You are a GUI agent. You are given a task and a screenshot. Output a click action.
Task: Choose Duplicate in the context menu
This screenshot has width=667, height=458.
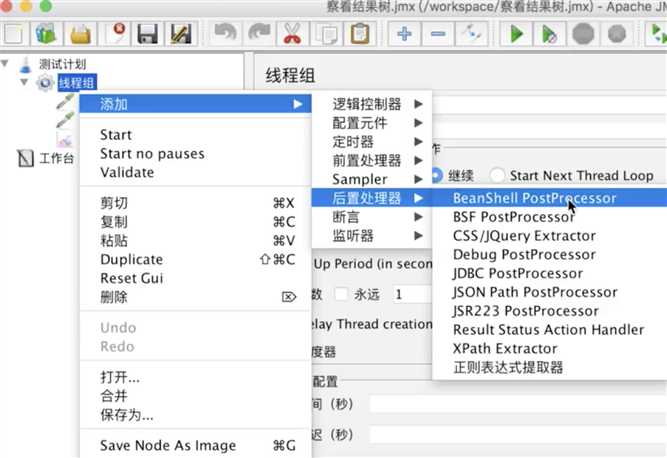point(196,259)
